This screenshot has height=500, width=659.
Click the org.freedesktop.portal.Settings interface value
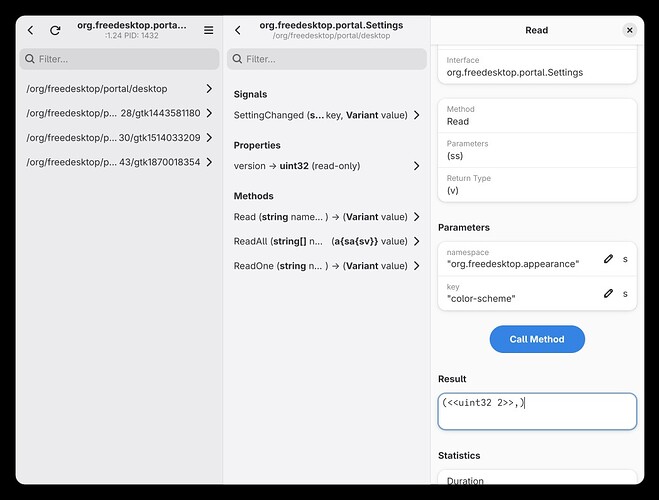[x=514, y=72]
